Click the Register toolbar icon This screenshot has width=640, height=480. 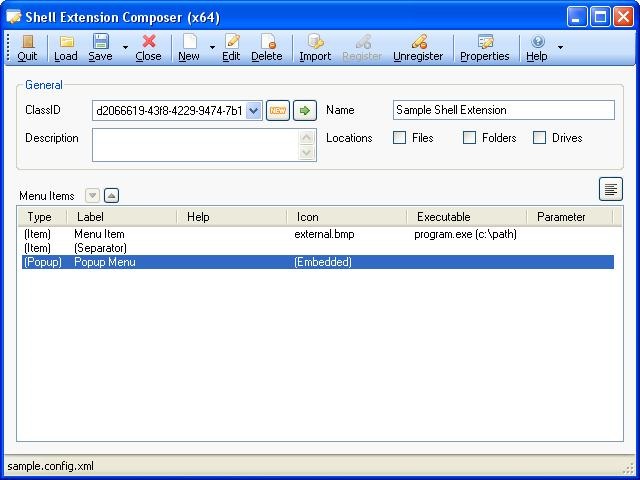(362, 48)
